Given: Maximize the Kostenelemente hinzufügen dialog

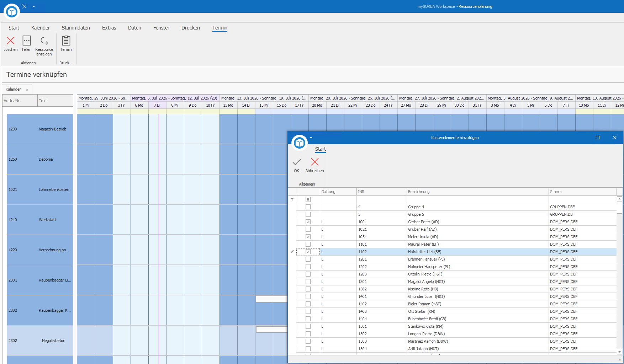Looking at the screenshot, I should coord(598,138).
